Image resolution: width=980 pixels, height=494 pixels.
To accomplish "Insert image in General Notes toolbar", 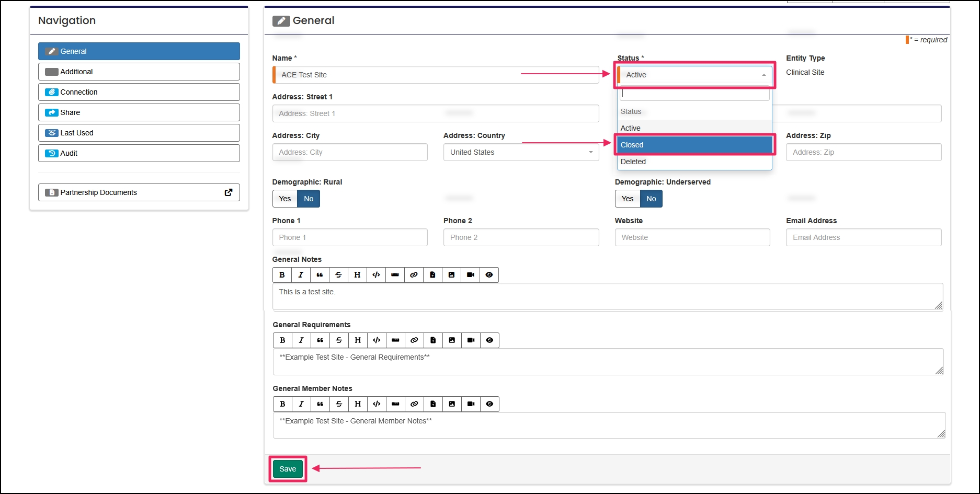I will 451,275.
